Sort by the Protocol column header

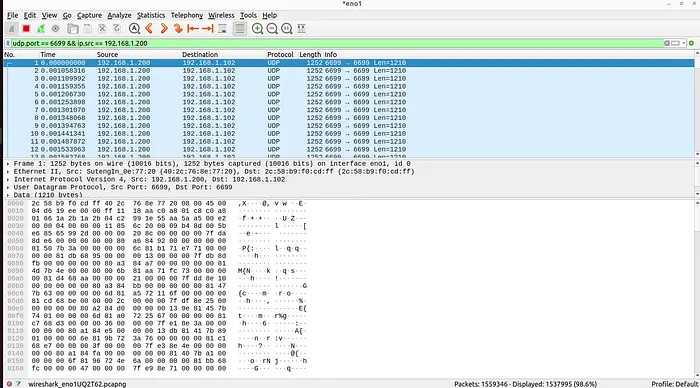click(280, 54)
